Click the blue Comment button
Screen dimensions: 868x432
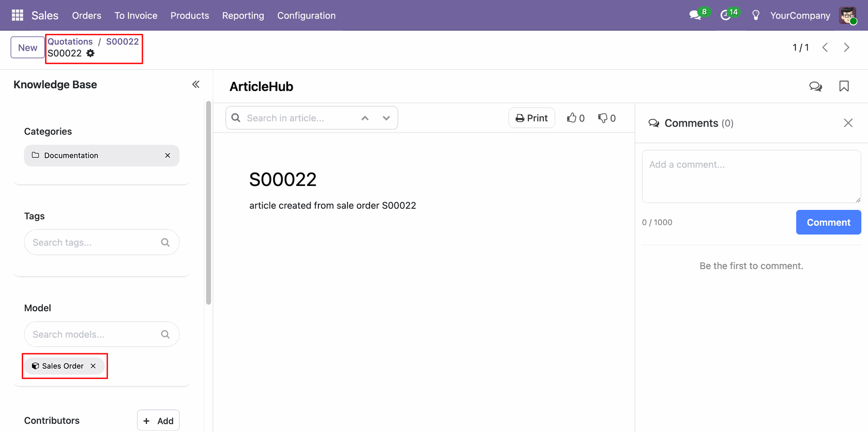coord(828,222)
